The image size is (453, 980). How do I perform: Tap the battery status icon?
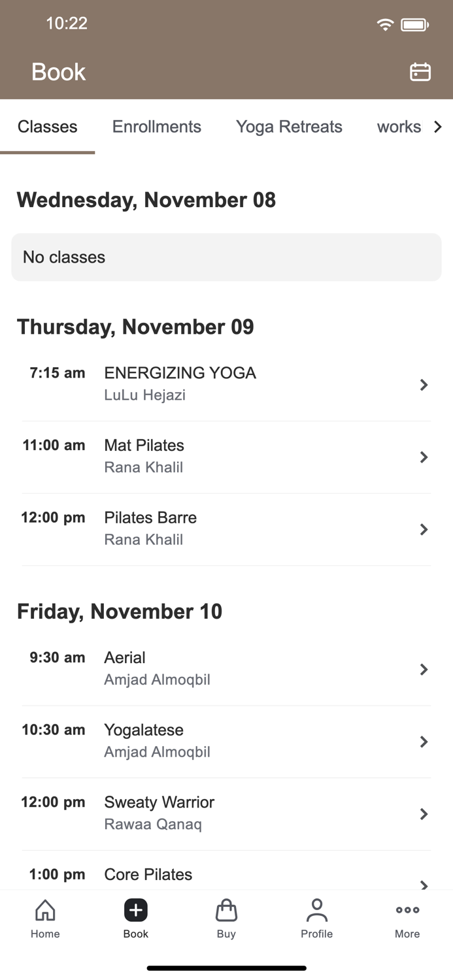tap(412, 24)
